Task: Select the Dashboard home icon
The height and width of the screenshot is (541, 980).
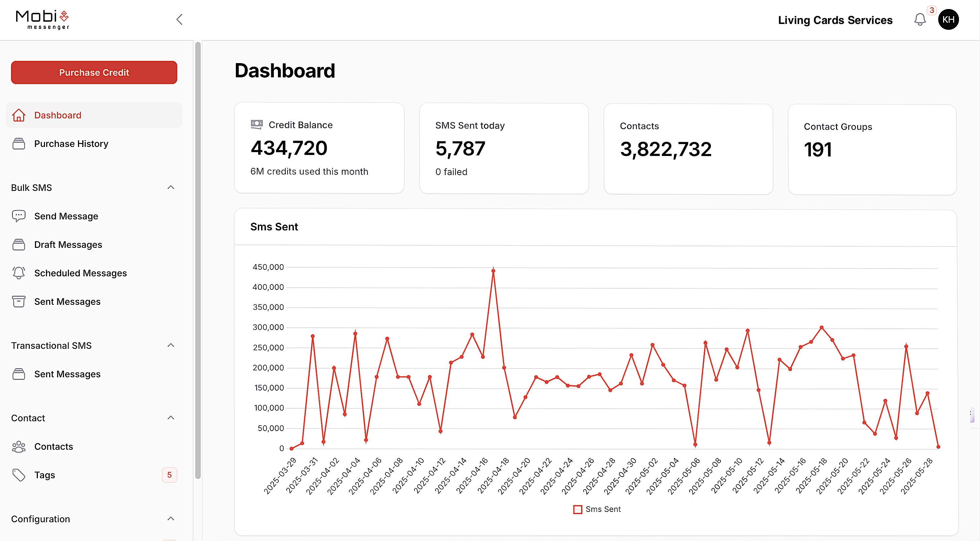Action: click(x=19, y=115)
